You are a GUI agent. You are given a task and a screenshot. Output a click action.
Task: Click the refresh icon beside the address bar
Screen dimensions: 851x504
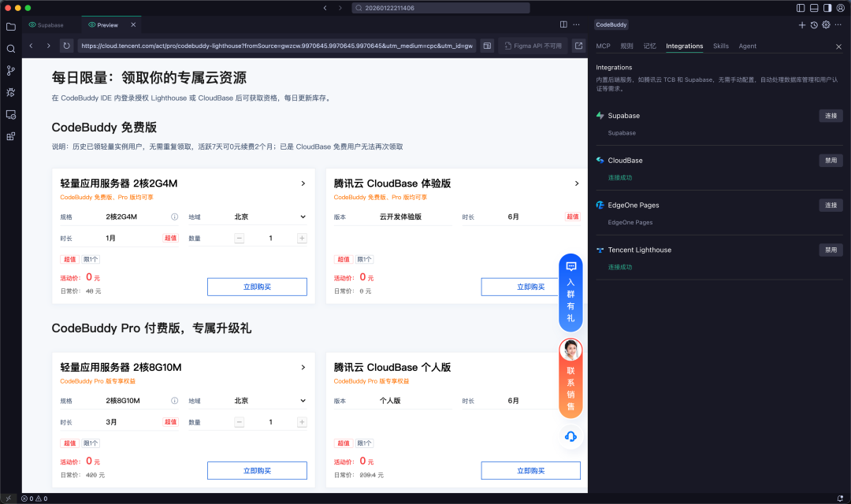(66, 46)
